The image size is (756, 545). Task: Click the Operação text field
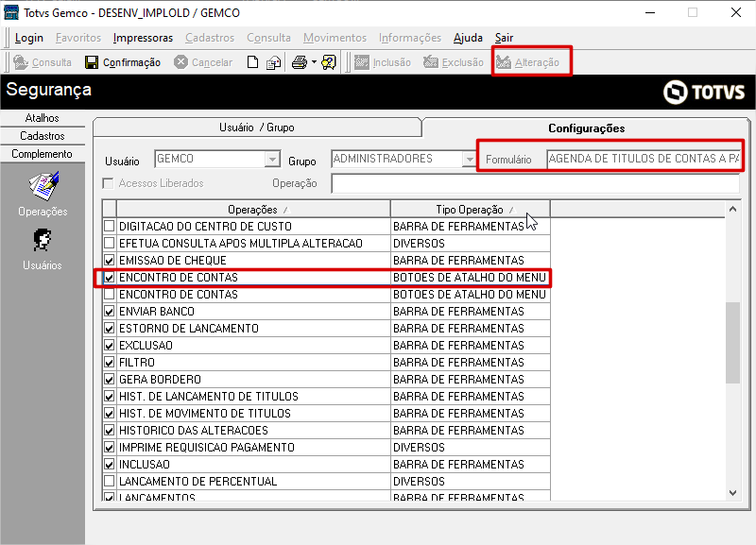(x=535, y=183)
